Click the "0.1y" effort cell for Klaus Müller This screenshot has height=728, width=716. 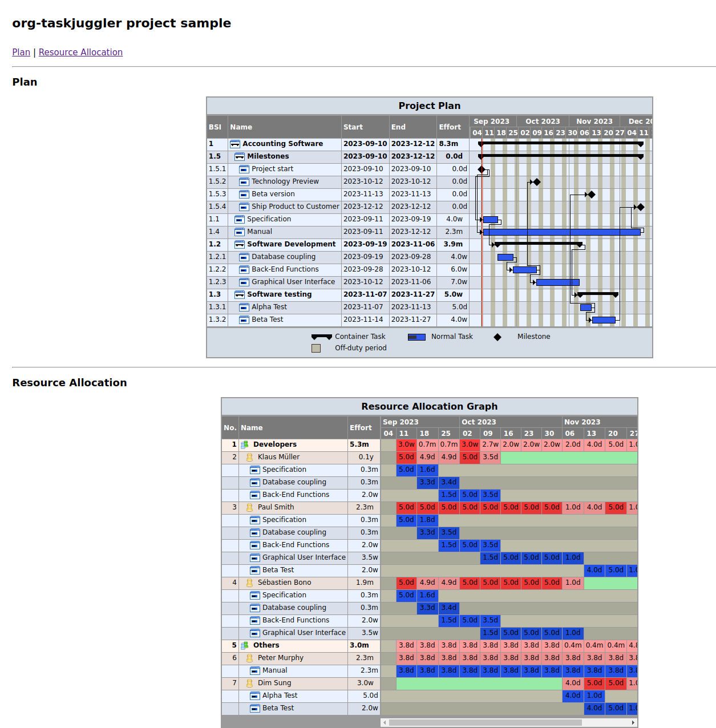pyautogui.click(x=364, y=458)
